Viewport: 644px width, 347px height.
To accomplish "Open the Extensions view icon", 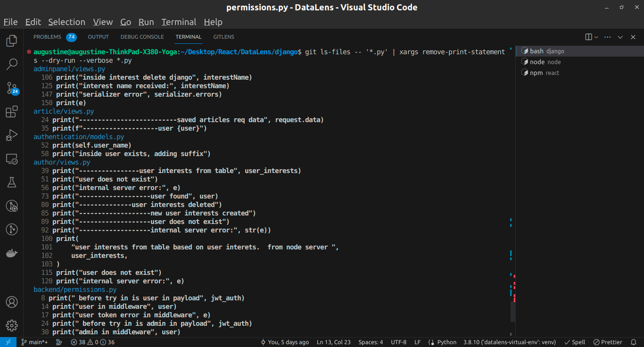I will click(x=12, y=112).
